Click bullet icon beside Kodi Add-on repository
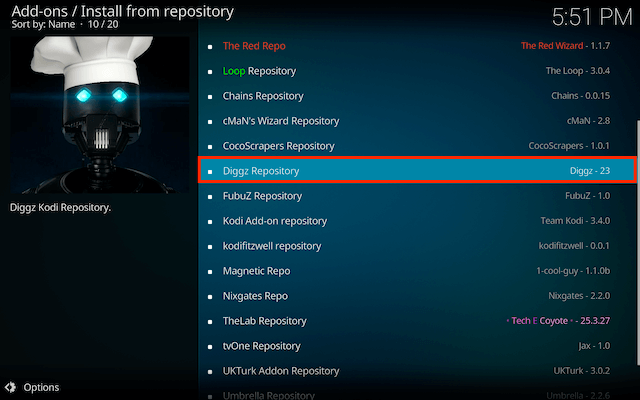This screenshot has width=640, height=400. tap(210, 222)
